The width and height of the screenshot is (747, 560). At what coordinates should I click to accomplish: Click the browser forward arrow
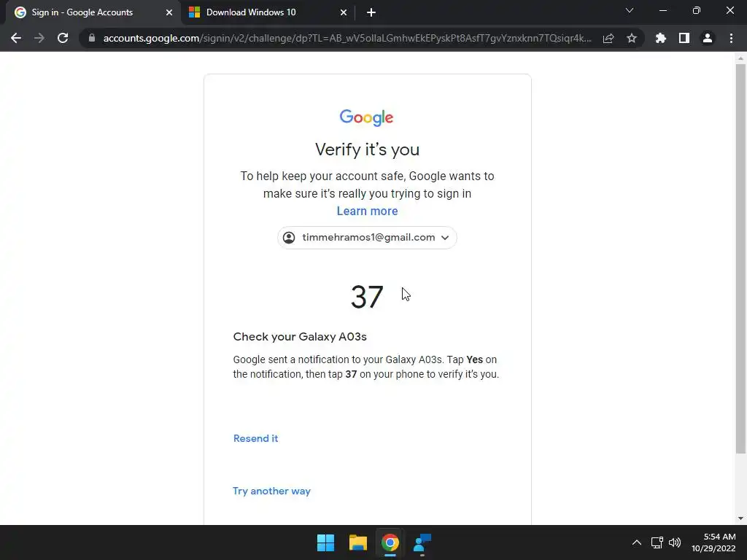pyautogui.click(x=39, y=38)
